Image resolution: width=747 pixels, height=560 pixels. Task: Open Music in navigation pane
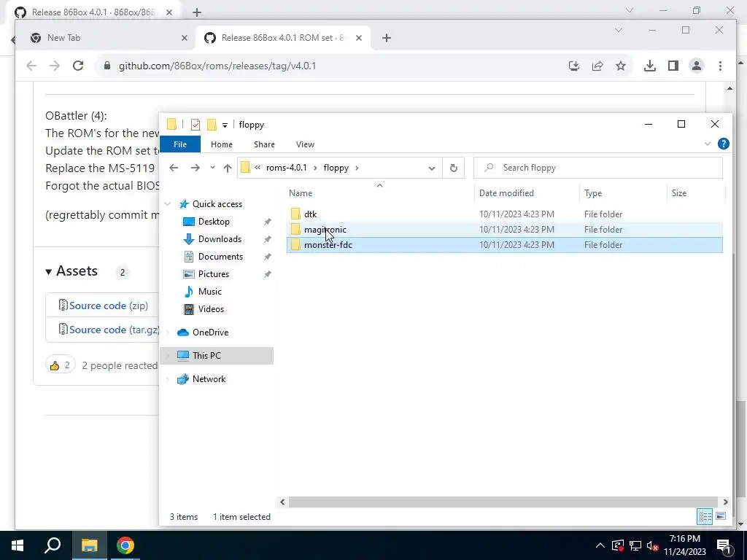(x=209, y=292)
